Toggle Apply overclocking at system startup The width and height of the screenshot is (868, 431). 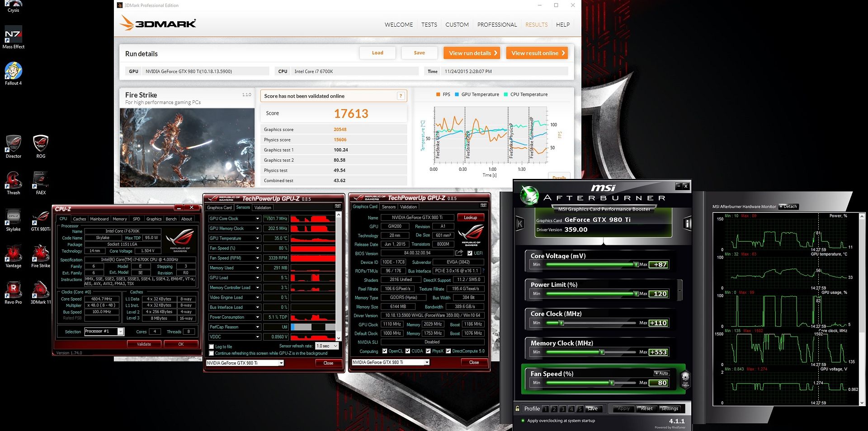pos(523,421)
